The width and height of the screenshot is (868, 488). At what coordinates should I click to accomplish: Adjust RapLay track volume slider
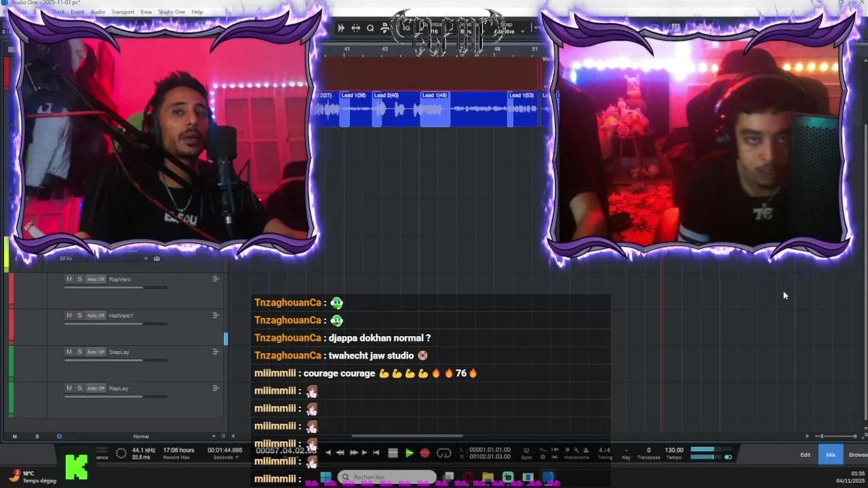[115, 396]
